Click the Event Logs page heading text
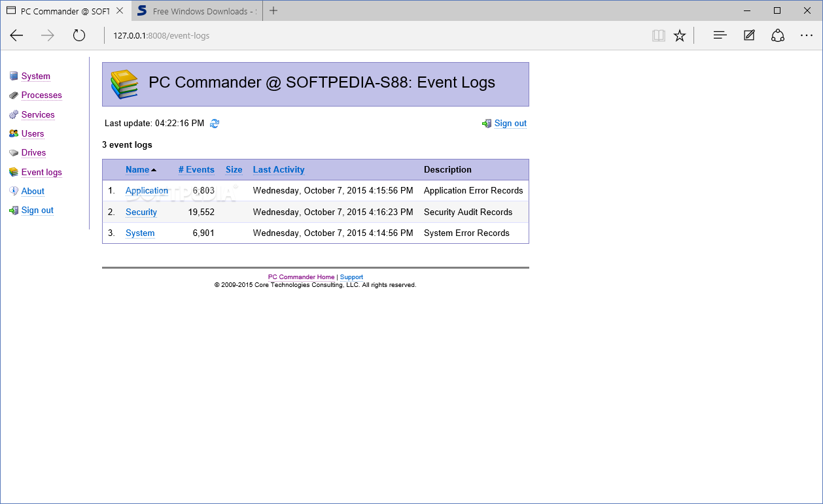This screenshot has height=504, width=823. pyautogui.click(x=322, y=82)
